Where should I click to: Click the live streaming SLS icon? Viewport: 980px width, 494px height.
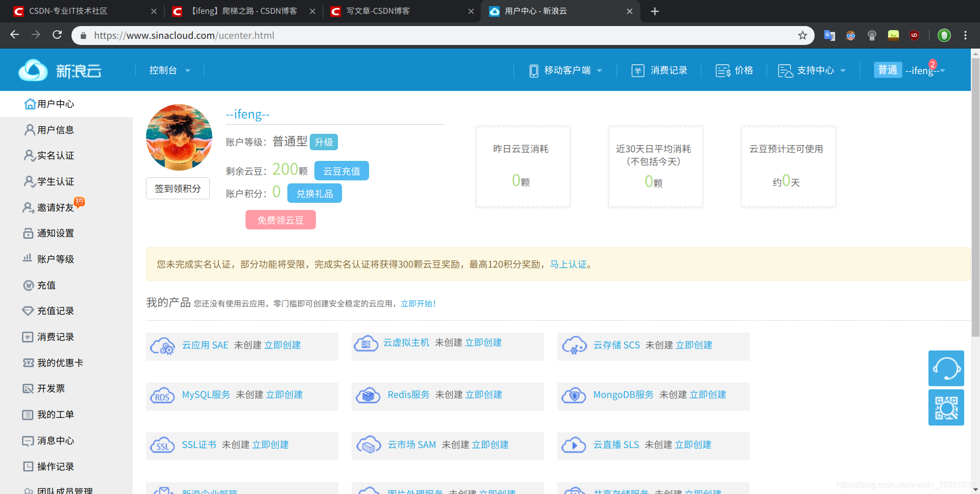[x=574, y=445]
